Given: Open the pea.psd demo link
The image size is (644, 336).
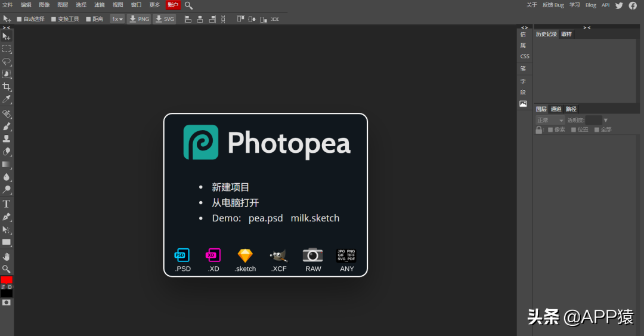Looking at the screenshot, I should coord(266,218).
